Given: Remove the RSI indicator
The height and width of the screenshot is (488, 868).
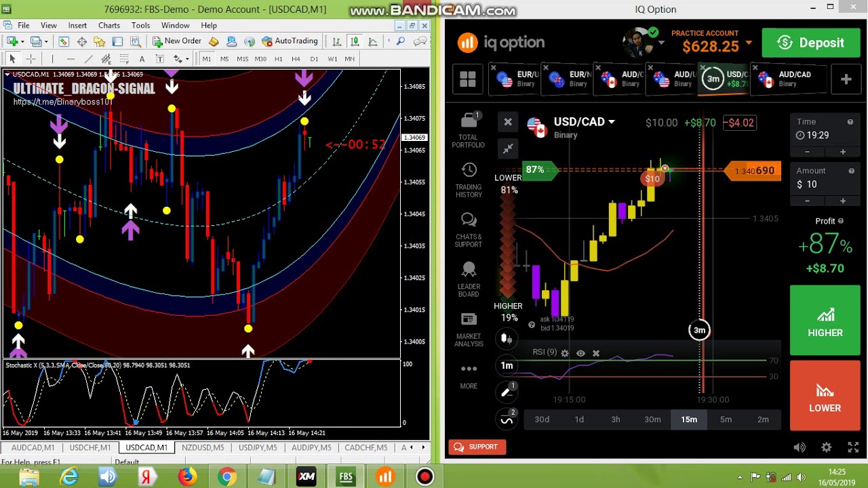Looking at the screenshot, I should click(596, 353).
